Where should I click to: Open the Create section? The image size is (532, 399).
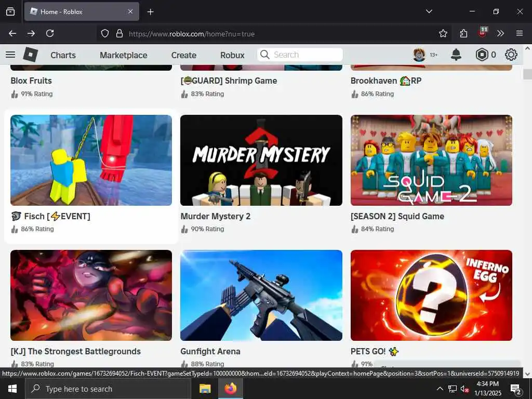tap(183, 55)
